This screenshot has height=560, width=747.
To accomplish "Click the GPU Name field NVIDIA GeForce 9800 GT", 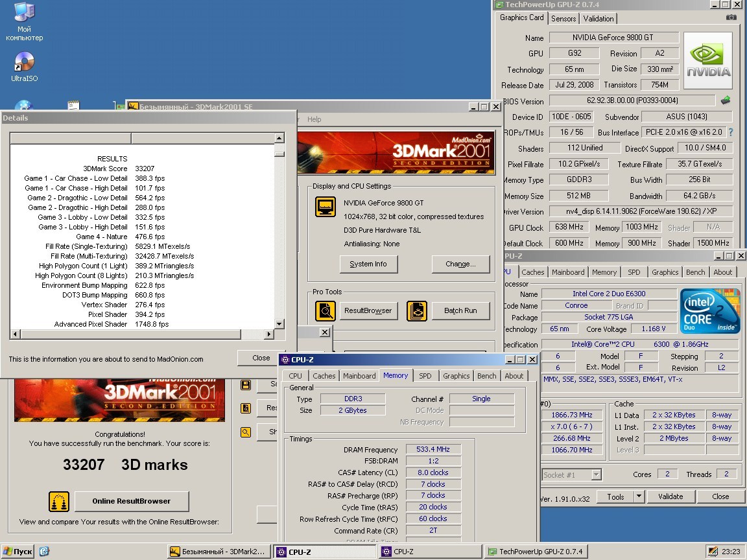I will click(x=613, y=38).
